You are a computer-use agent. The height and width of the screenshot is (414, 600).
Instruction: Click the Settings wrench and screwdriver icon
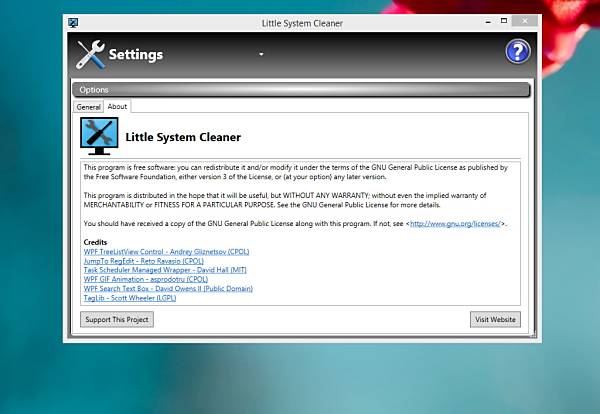click(x=90, y=54)
